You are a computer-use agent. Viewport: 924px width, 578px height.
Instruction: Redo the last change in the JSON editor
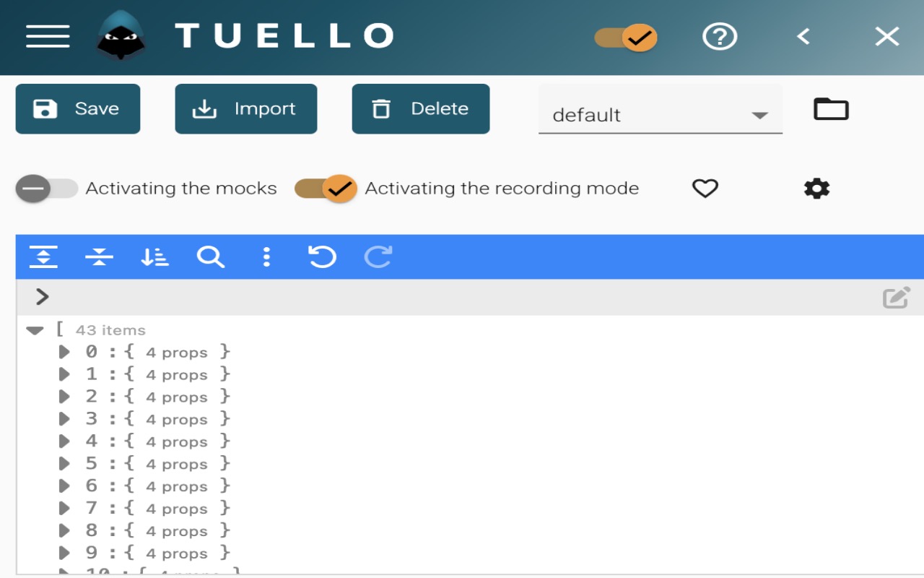coord(378,256)
